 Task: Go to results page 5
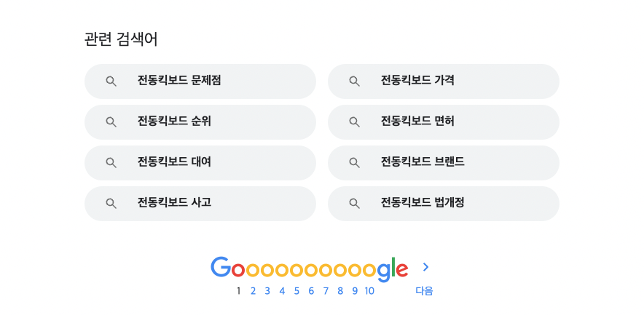(x=297, y=291)
